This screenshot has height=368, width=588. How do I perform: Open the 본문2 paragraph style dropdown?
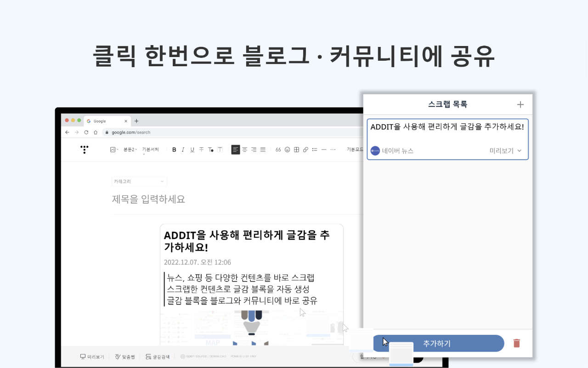click(x=130, y=149)
